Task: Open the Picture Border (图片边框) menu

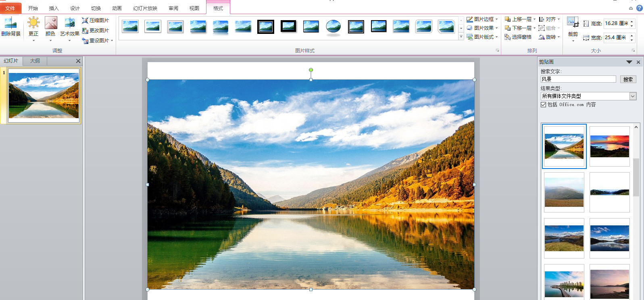Action: [482, 19]
